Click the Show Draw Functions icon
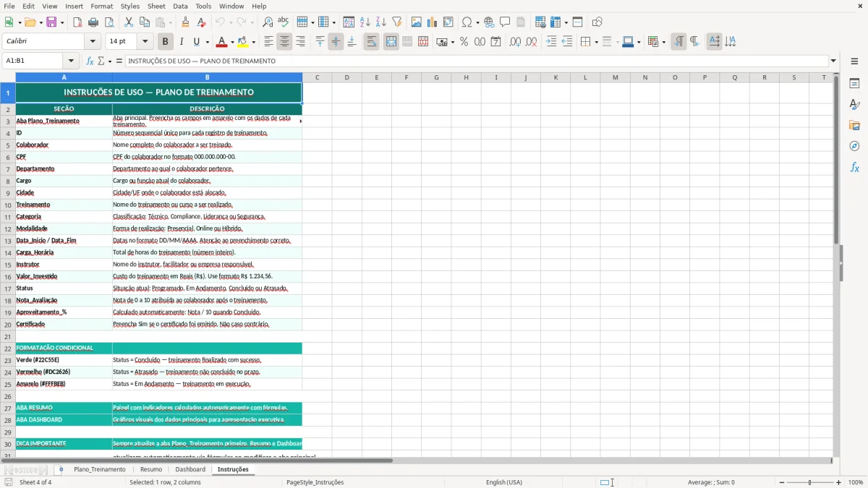This screenshot has width=868, height=488. click(x=597, y=22)
